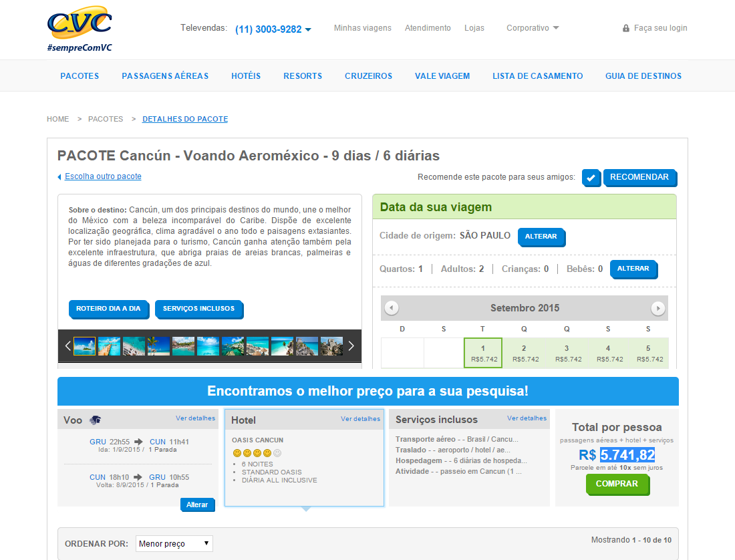
Task: Go to next calendar month
Action: coord(657,308)
